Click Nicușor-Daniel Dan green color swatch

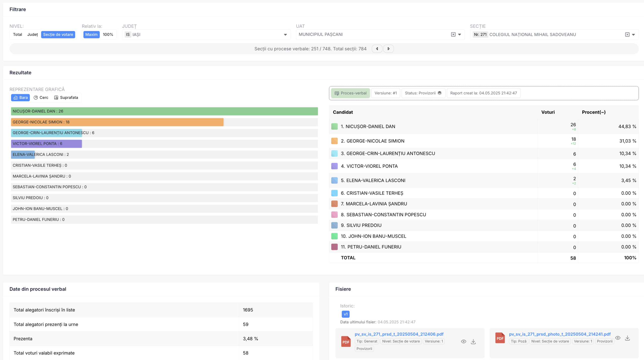click(334, 126)
